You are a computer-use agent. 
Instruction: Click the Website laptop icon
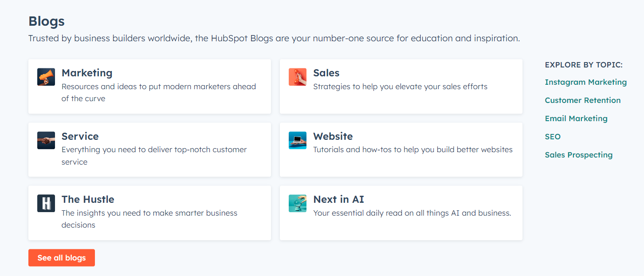pos(297,140)
